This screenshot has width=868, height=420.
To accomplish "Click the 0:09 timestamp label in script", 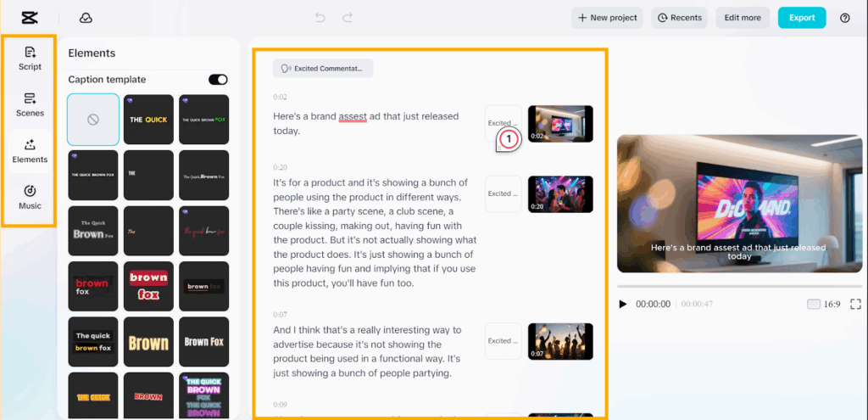I will tap(280, 405).
